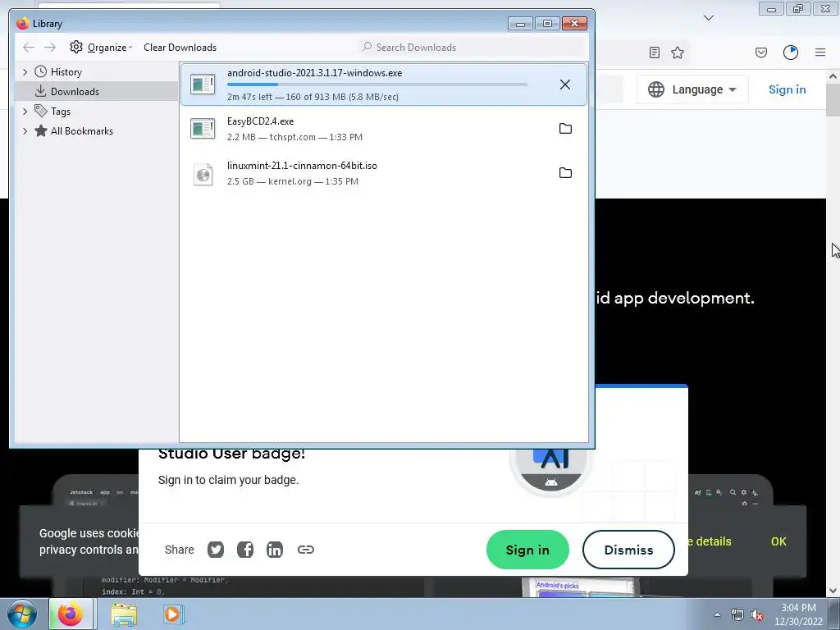
Task: Copy share link icon
Action: [305, 550]
